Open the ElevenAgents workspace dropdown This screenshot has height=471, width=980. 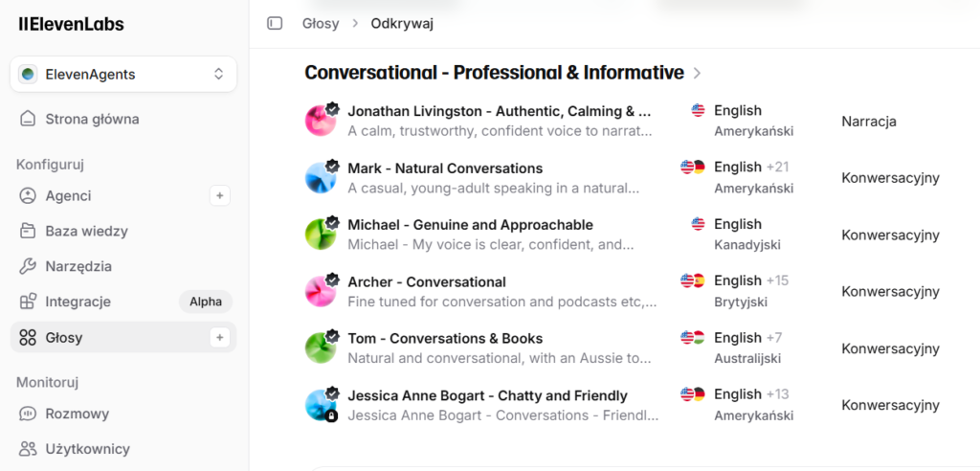coord(123,75)
